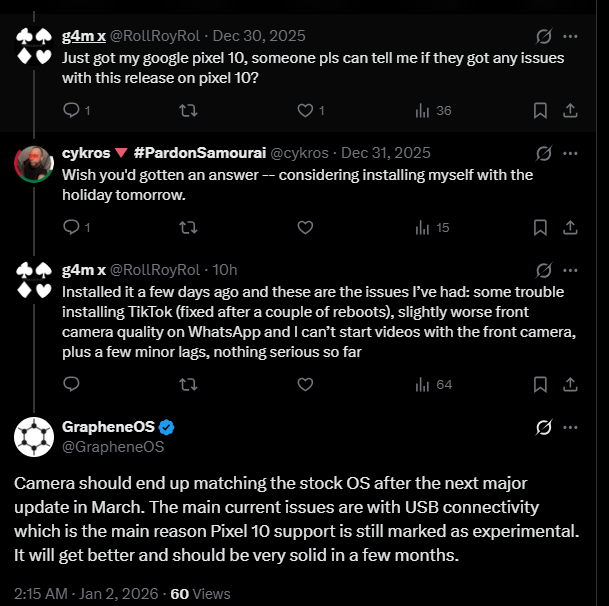Bookmark g4m x's Dec 30 tweet

[x=540, y=110]
